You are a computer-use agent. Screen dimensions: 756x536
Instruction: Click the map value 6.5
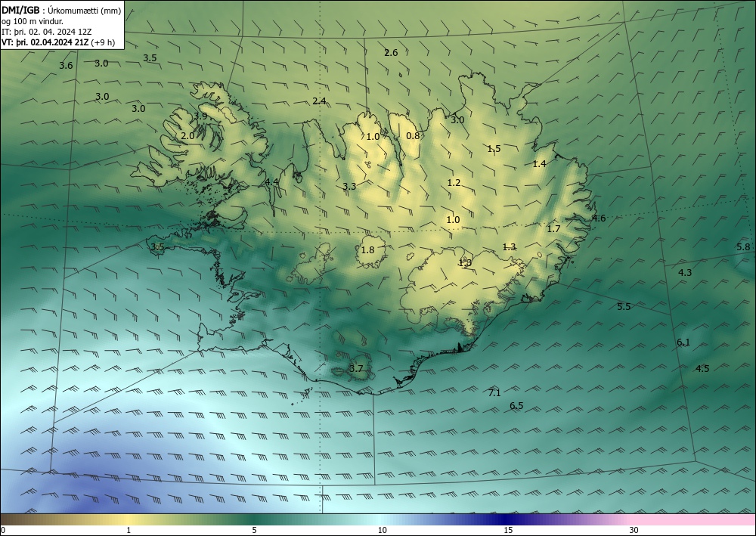click(516, 406)
